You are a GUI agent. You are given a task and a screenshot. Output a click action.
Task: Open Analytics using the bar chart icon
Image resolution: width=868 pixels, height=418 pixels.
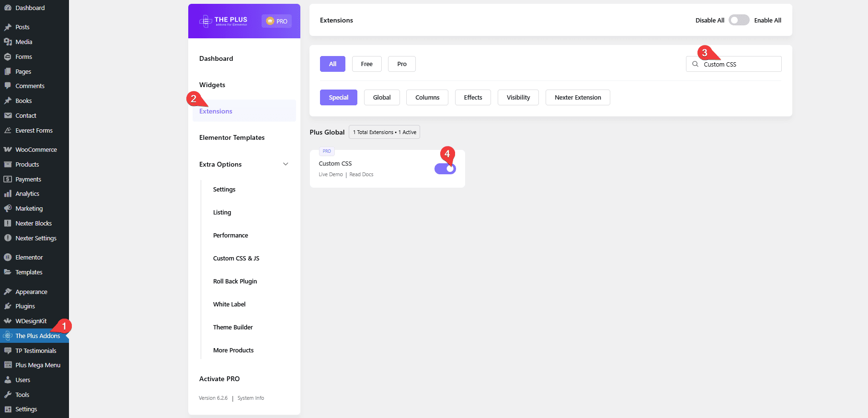[x=8, y=193]
